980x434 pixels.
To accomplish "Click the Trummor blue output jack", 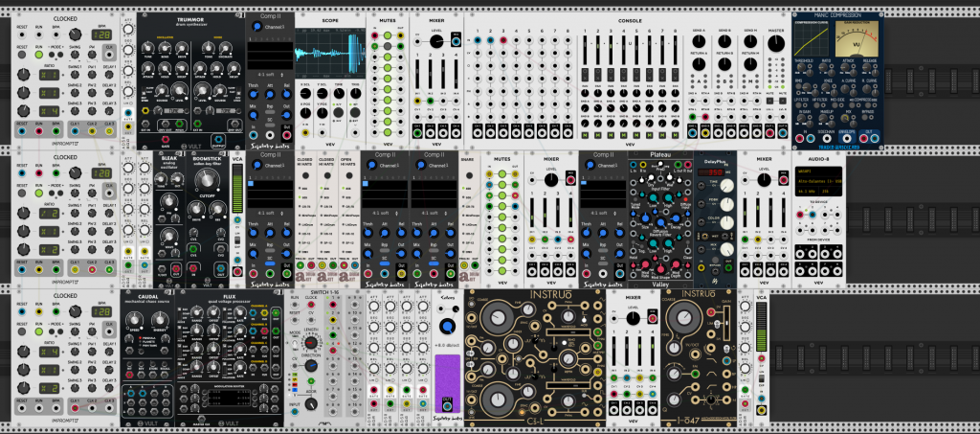I will pyautogui.click(x=218, y=139).
